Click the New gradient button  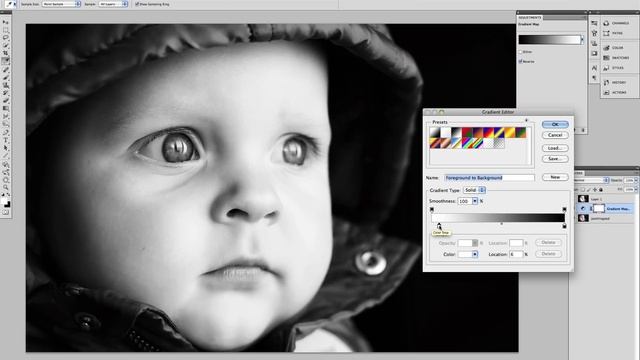[x=555, y=177]
